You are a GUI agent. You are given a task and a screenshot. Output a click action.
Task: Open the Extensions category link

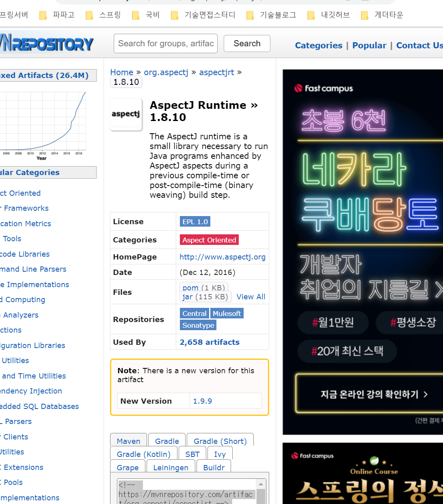(x=22, y=467)
